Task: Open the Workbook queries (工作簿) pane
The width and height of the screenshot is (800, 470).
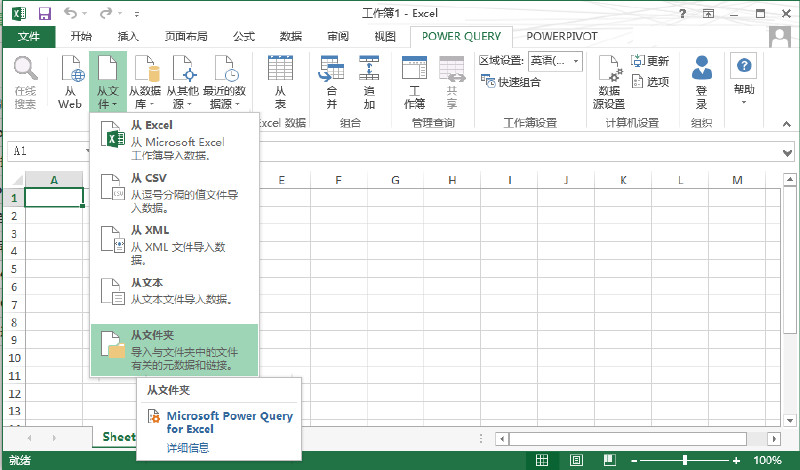Action: point(414,82)
